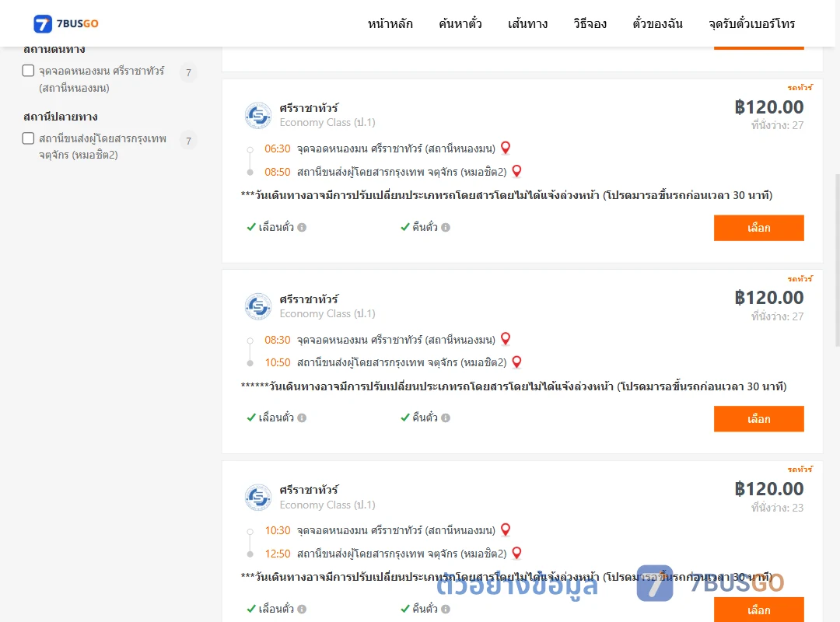Click the operator logo on the 10:30 trip
Viewport: 840px width, 622px height.
pos(258,497)
